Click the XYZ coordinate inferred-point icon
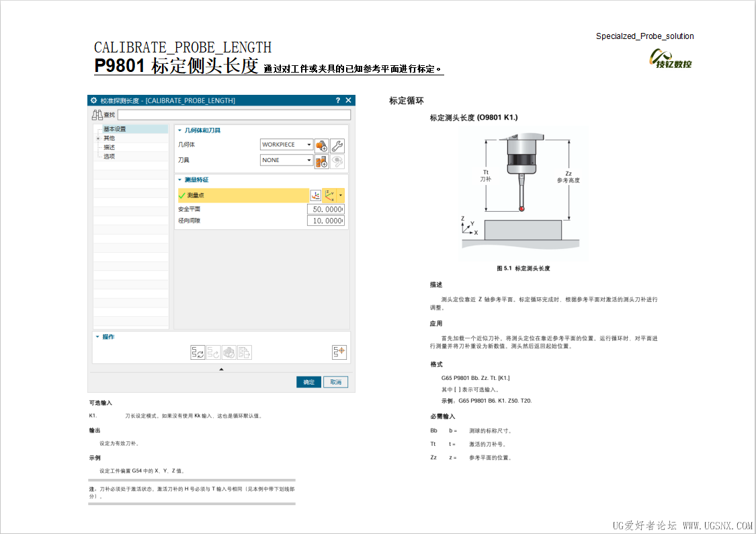 (330, 195)
